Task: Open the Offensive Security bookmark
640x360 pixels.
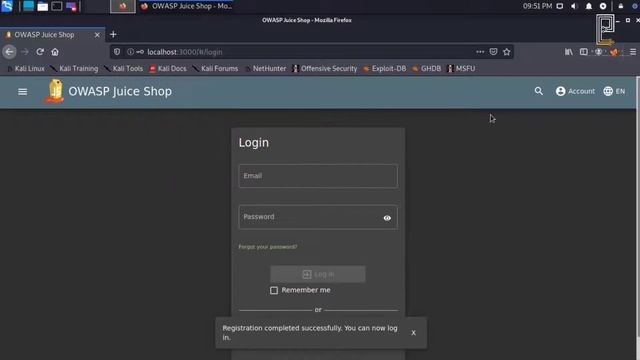Action: point(325,69)
